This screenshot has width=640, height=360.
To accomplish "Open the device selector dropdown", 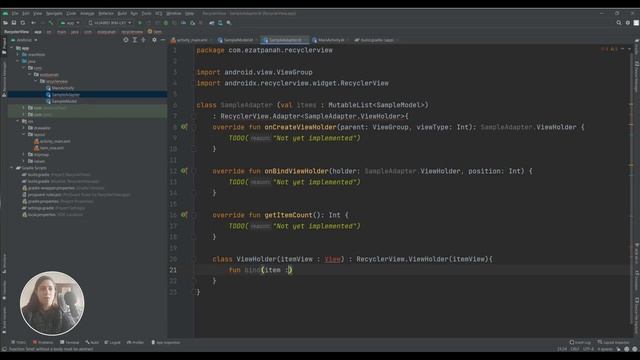I will pyautogui.click(x=110, y=23).
